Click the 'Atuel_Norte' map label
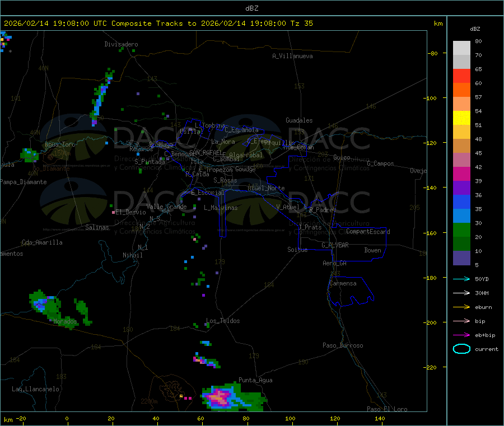This screenshot has width=504, height=426. point(266,188)
